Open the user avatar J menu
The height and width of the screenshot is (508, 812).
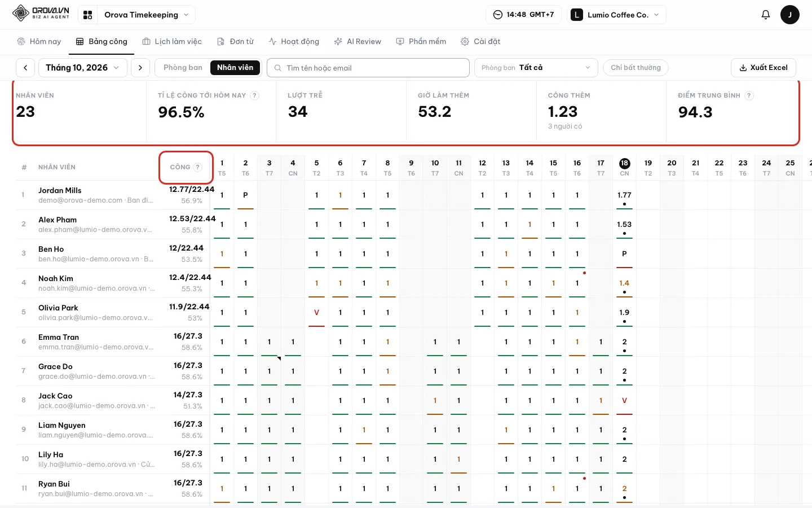[x=789, y=15]
